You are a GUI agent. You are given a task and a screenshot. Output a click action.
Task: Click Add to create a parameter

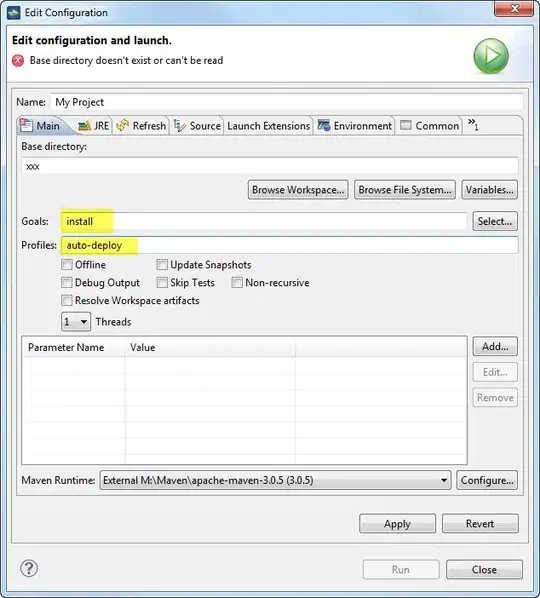coord(495,346)
